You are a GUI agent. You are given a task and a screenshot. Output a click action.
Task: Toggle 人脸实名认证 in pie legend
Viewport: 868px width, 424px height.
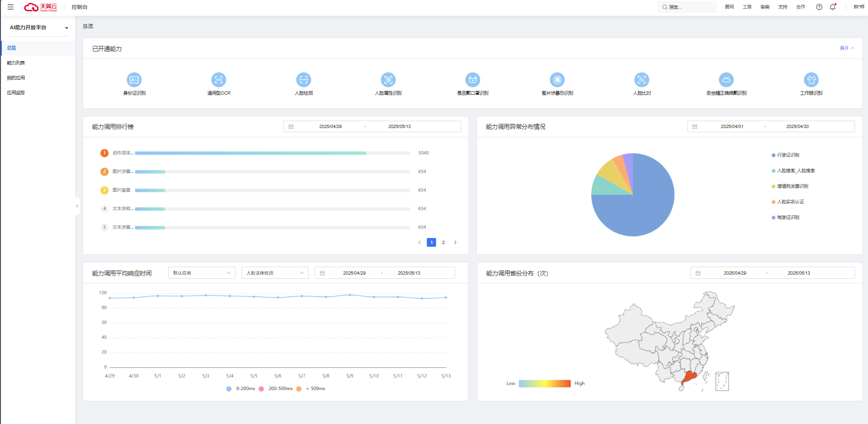(788, 202)
